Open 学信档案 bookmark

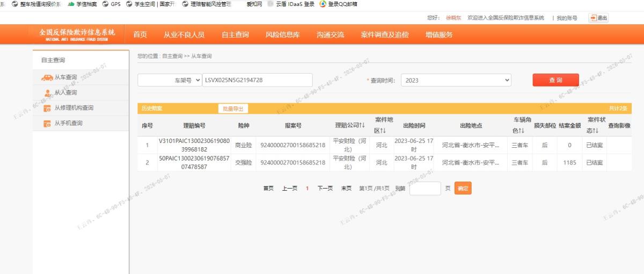click(x=82, y=4)
